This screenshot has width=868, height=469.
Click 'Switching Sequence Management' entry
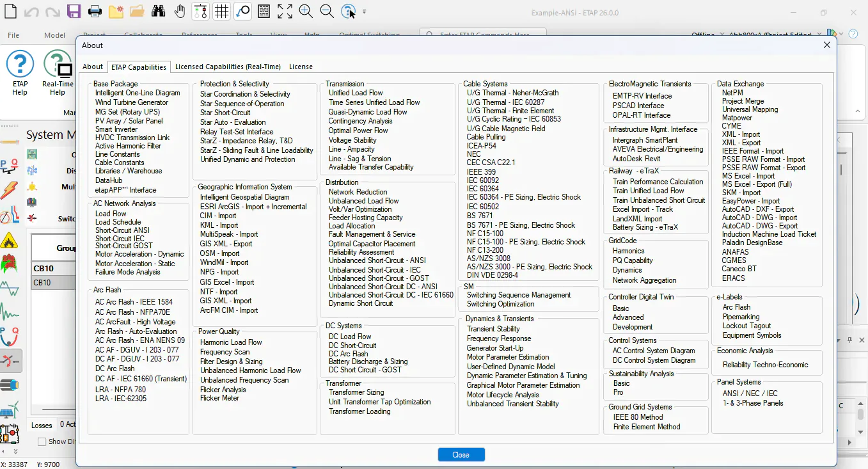pyautogui.click(x=519, y=295)
